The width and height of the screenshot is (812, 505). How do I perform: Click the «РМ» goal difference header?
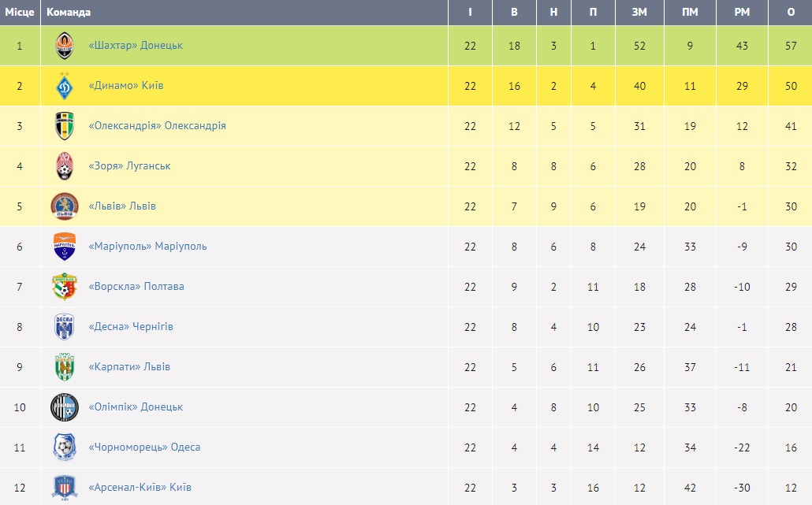pos(741,13)
